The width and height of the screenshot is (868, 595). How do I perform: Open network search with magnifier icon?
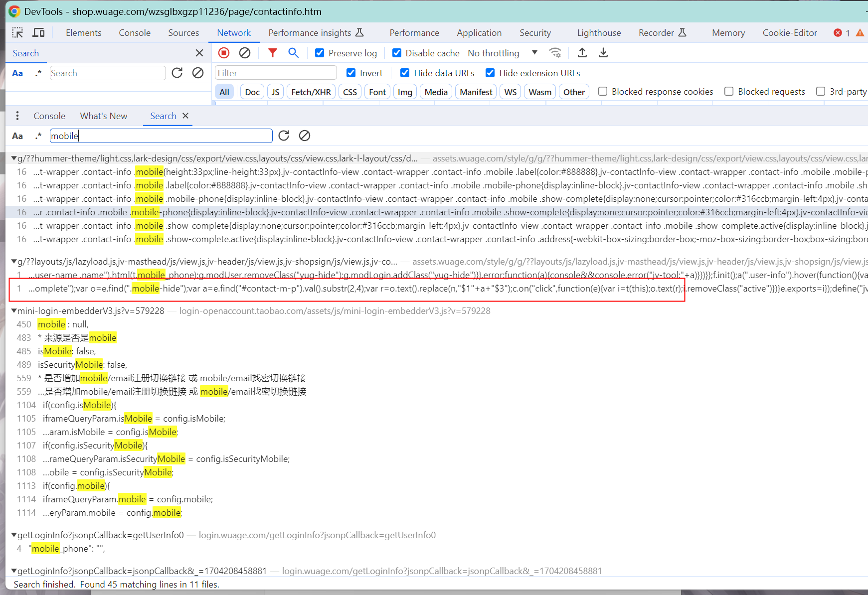tap(294, 53)
